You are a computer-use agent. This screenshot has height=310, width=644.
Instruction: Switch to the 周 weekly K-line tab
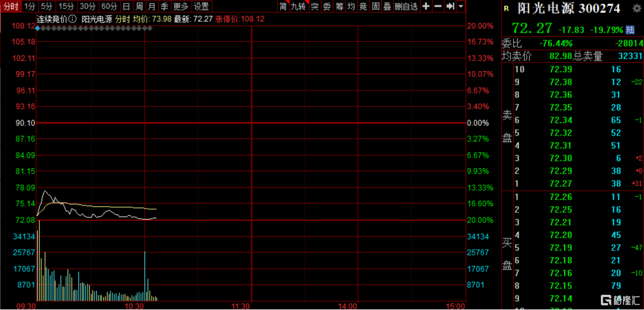tap(139, 6)
